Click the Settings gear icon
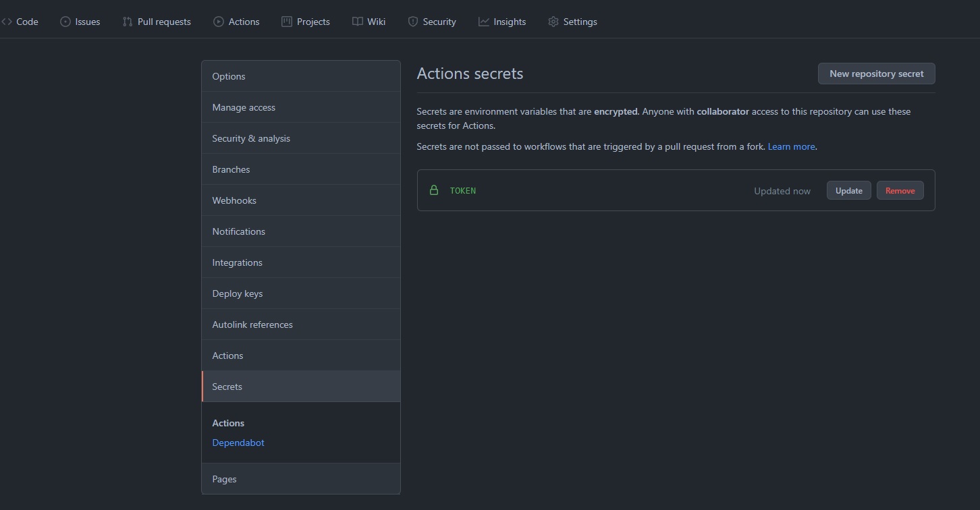Screen dimensions: 980x510 [x=553, y=22]
